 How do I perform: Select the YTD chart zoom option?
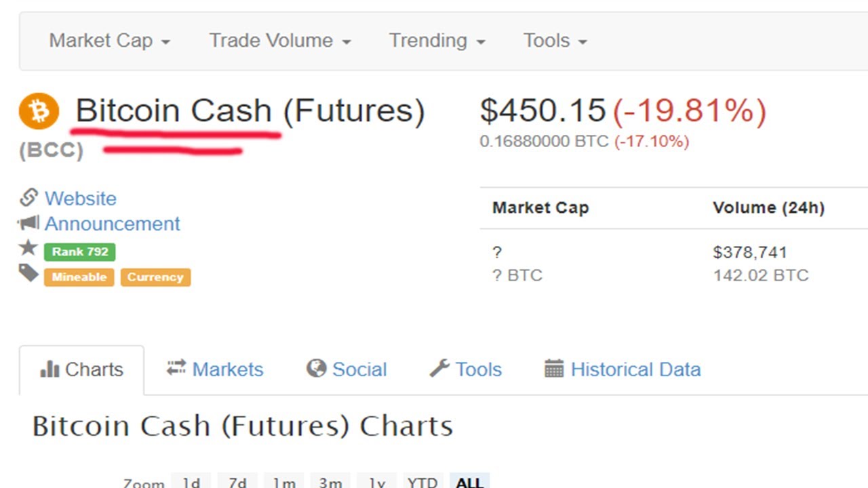tap(422, 482)
